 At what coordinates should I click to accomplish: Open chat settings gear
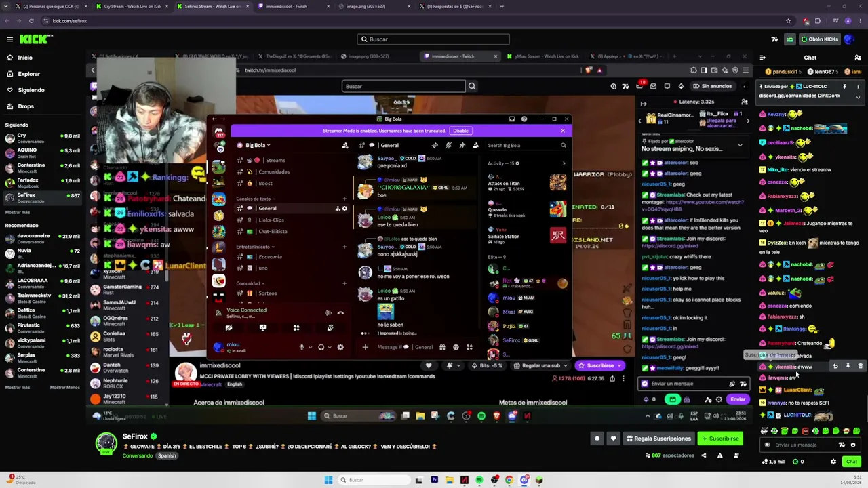click(x=833, y=462)
